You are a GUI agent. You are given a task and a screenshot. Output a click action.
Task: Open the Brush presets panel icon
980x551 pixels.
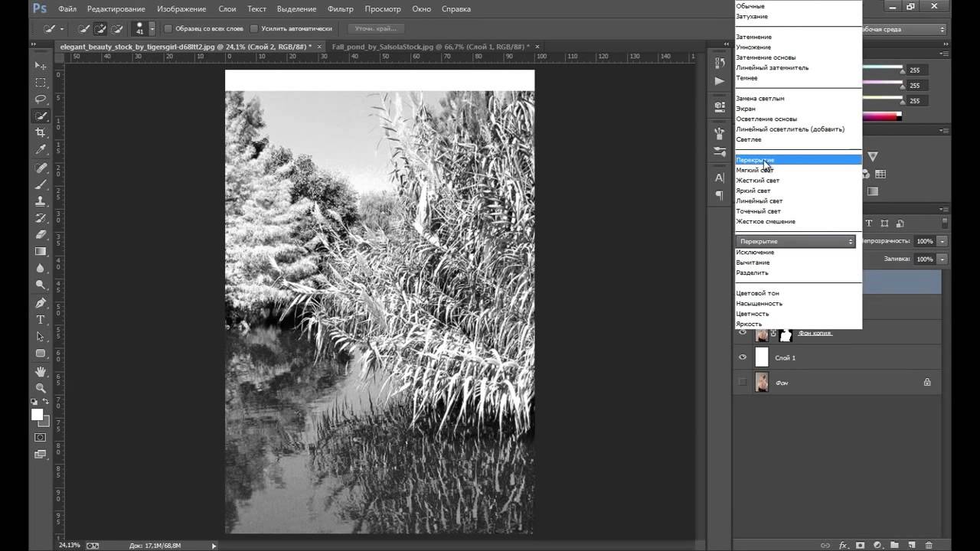(719, 152)
